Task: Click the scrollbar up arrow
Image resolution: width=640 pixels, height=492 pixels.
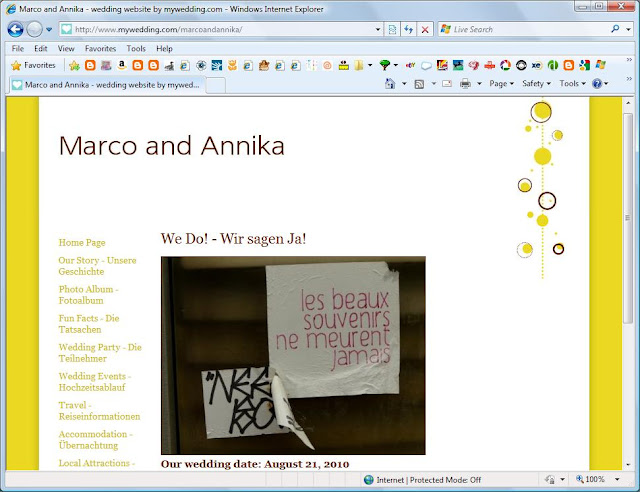Action: point(628,103)
